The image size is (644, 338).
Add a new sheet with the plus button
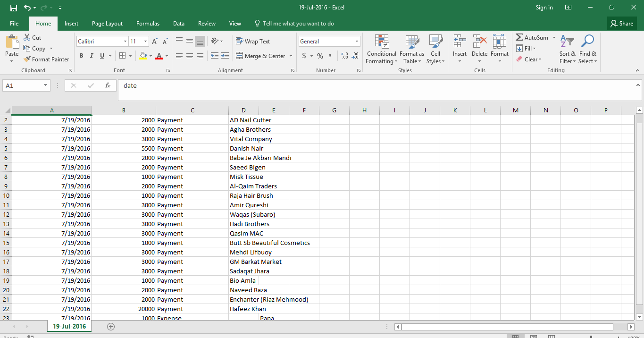coord(111,326)
